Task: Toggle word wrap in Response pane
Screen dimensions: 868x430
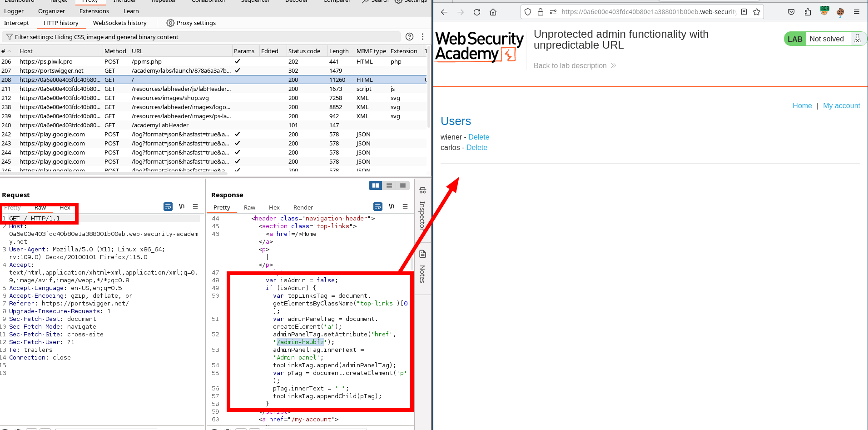Action: 378,206
